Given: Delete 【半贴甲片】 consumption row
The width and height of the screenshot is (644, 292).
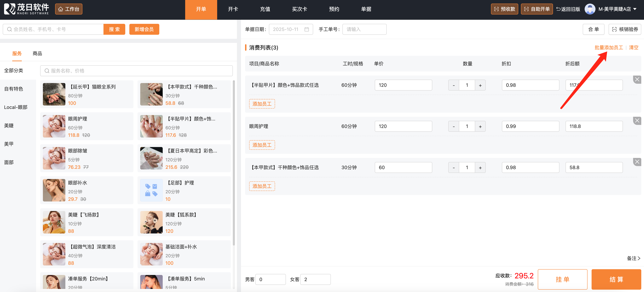Looking at the screenshot, I should pyautogui.click(x=637, y=79).
